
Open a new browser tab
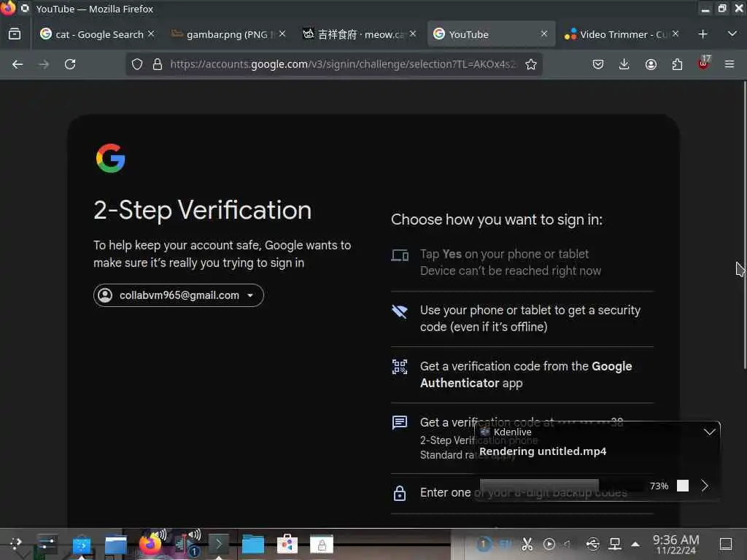[703, 34]
